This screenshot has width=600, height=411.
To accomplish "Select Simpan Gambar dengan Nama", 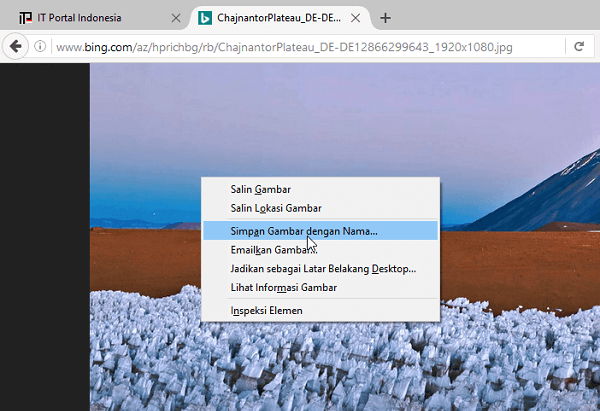I will click(321, 231).
